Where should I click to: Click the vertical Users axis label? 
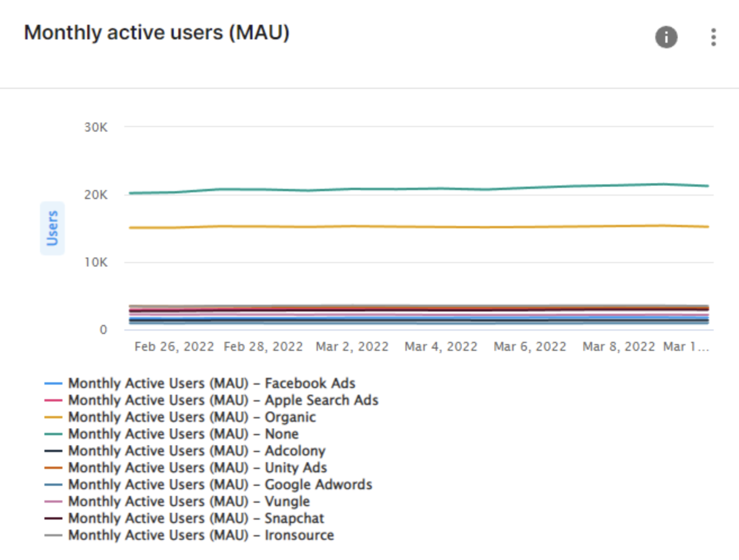tap(52, 228)
